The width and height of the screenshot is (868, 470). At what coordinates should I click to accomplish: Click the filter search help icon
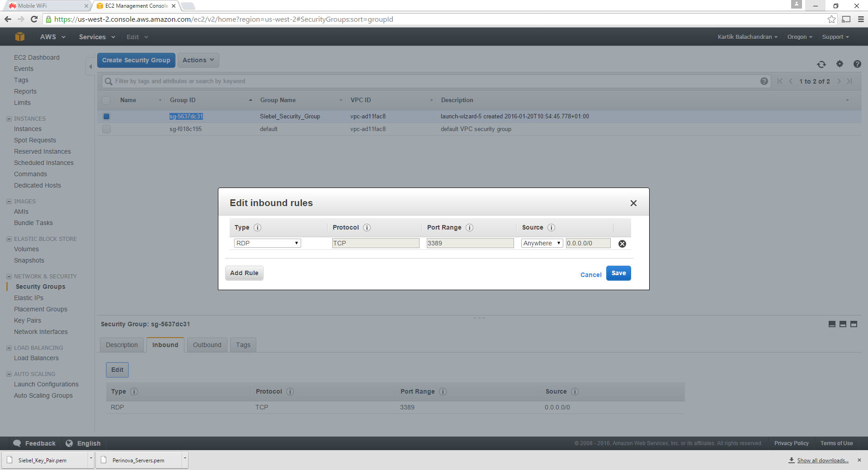point(764,81)
